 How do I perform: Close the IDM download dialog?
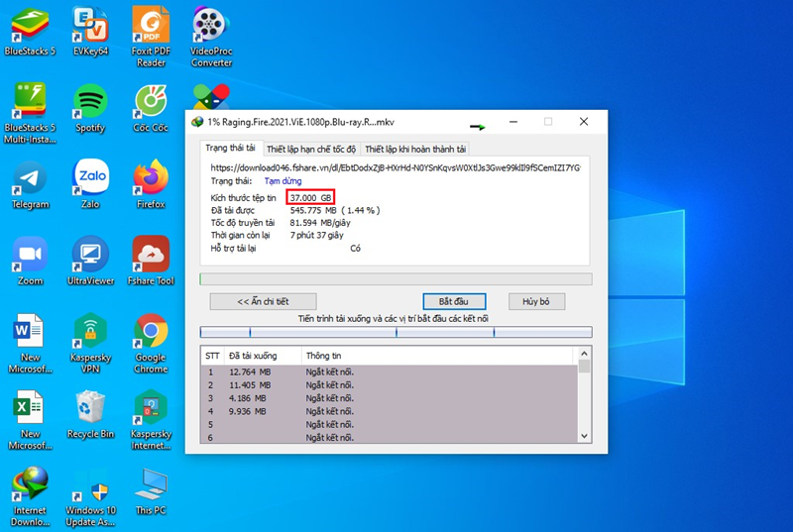[584, 122]
